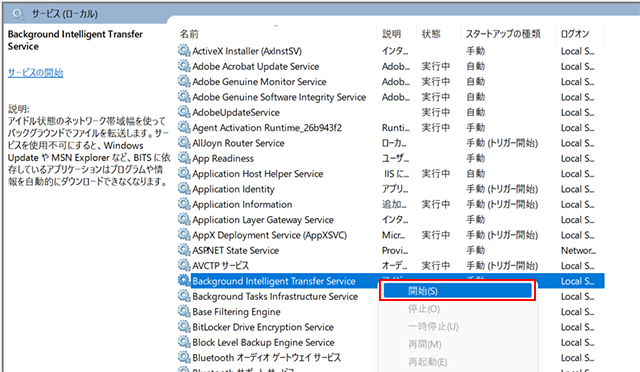Click the Background Intelligent Transfer Service title in left pane
This screenshot has width=640, height=372.
75,40
